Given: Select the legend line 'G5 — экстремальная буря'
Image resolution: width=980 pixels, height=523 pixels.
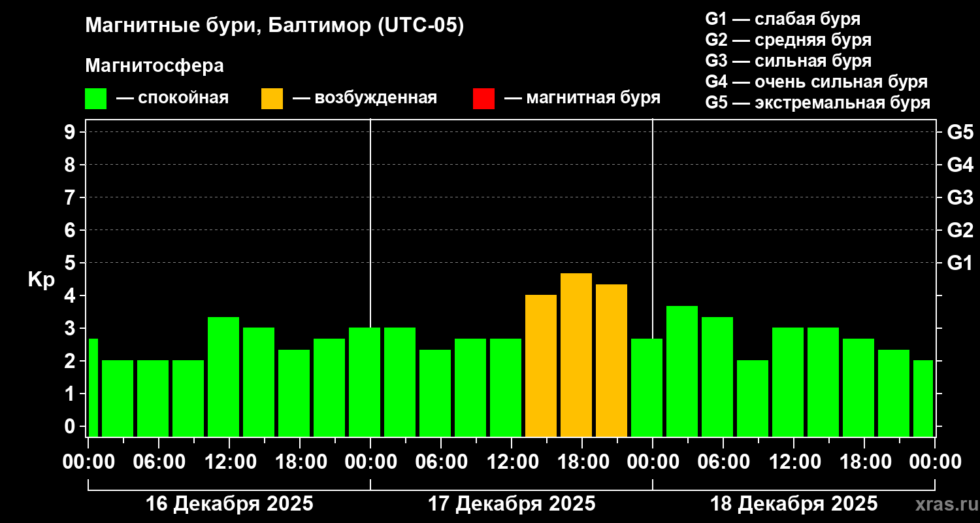Looking at the screenshot, I should [x=818, y=103].
